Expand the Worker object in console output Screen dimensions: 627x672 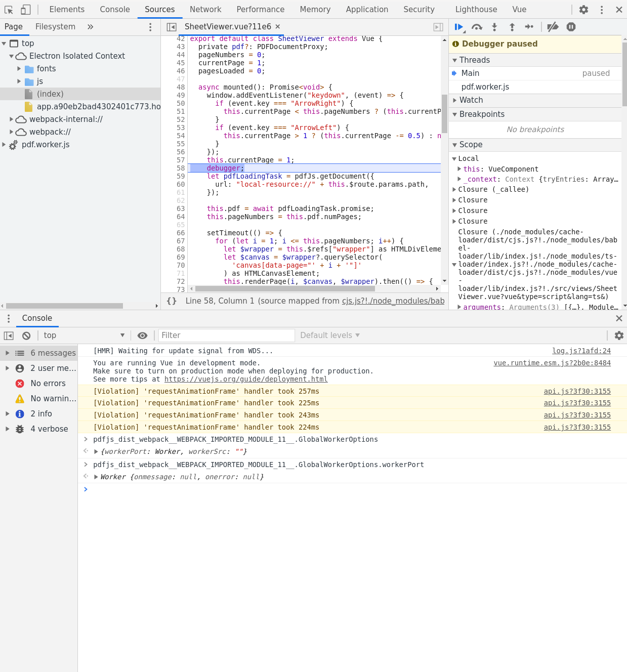(x=96, y=476)
